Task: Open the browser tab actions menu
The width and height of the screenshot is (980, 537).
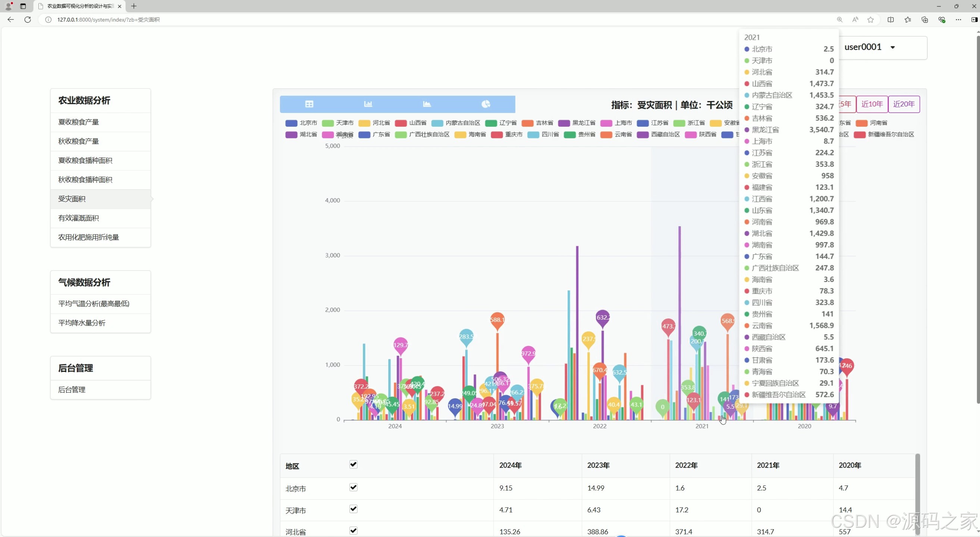Action: point(23,6)
